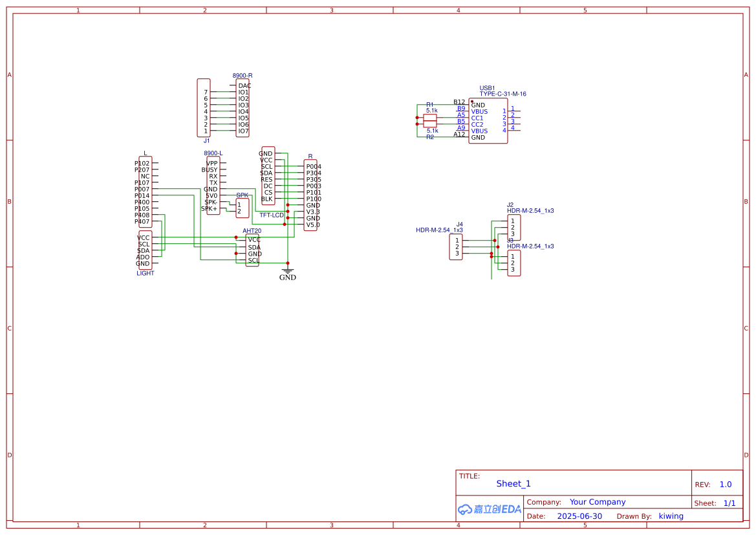The image size is (756, 535).
Task: Click the REV 1.0 value
Action: (726, 485)
